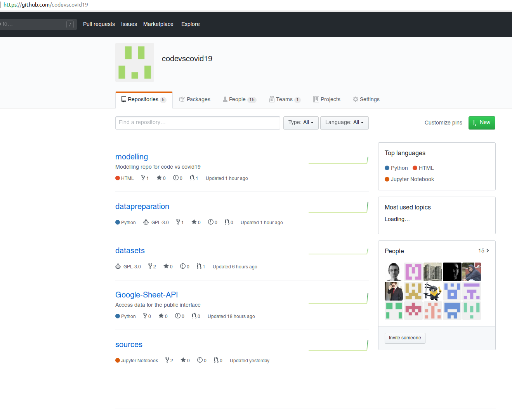Click the star icon for Google-Sheet-API

tap(161, 316)
